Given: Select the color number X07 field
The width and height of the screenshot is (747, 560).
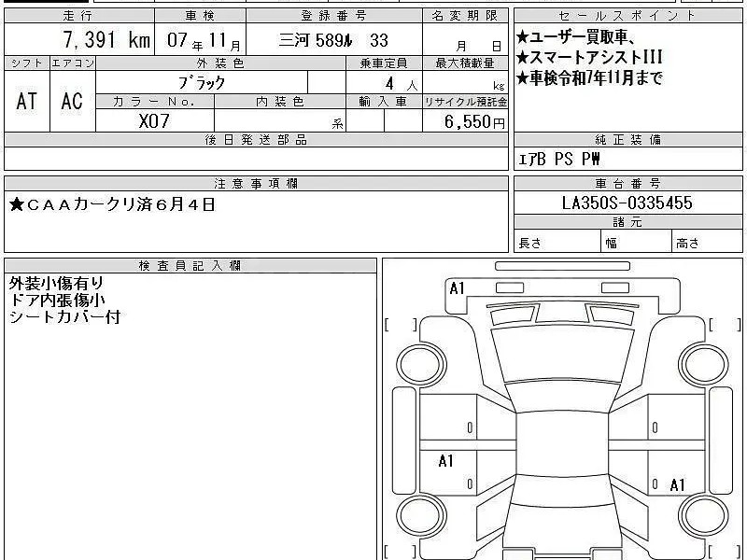Looking at the screenshot, I should (154, 121).
